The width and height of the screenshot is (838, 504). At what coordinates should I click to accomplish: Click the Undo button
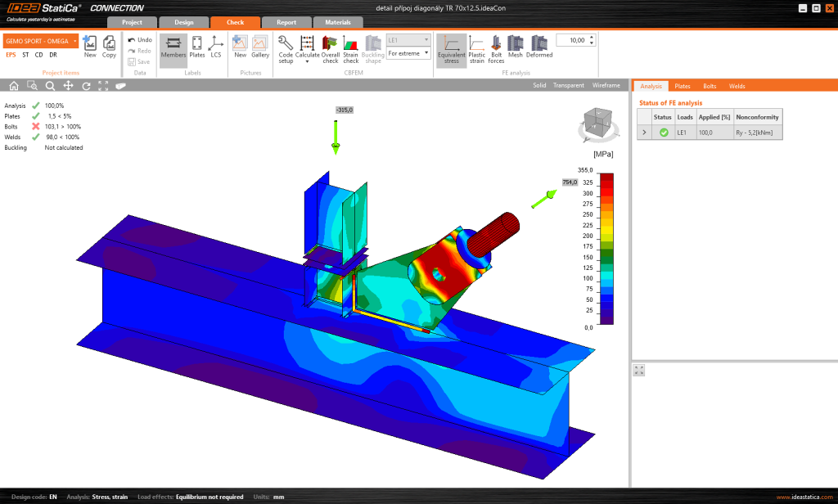coord(140,39)
